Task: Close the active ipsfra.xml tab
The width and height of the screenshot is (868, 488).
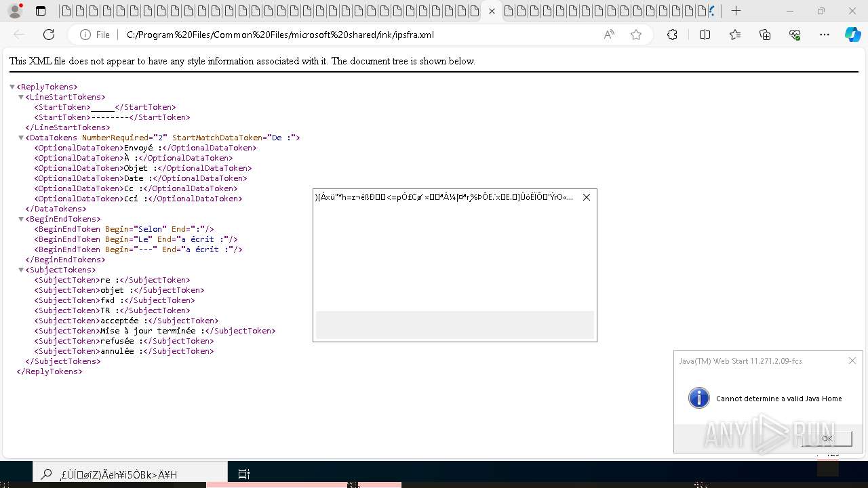Action: click(492, 11)
